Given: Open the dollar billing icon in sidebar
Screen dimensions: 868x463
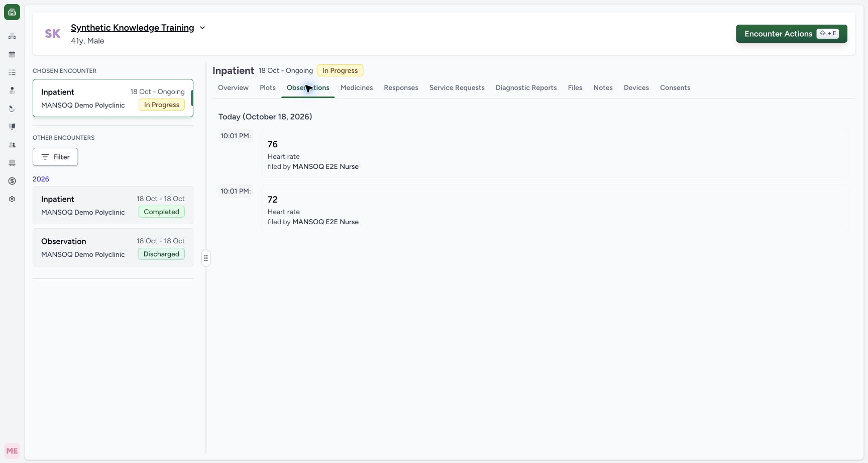Looking at the screenshot, I should [12, 181].
